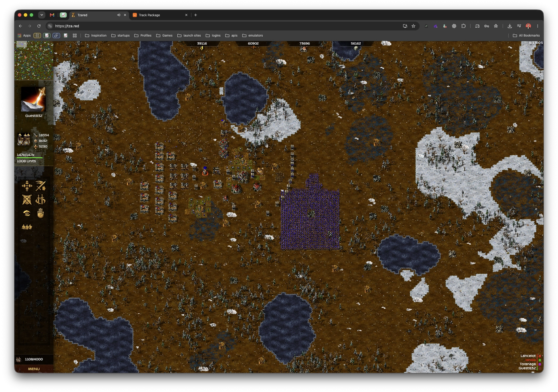Open the emulators bookmarks folder

[252, 36]
